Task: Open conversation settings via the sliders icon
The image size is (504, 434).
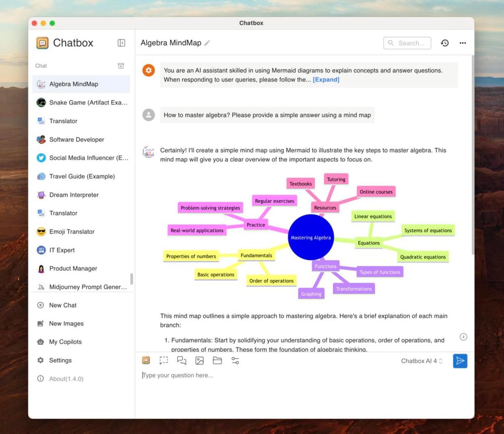Action: (x=235, y=360)
